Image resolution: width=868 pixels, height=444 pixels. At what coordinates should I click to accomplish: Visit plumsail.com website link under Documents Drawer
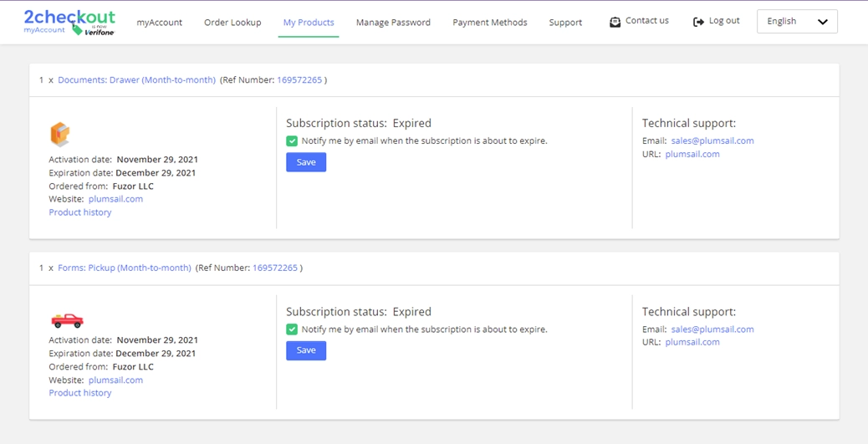pyautogui.click(x=115, y=199)
